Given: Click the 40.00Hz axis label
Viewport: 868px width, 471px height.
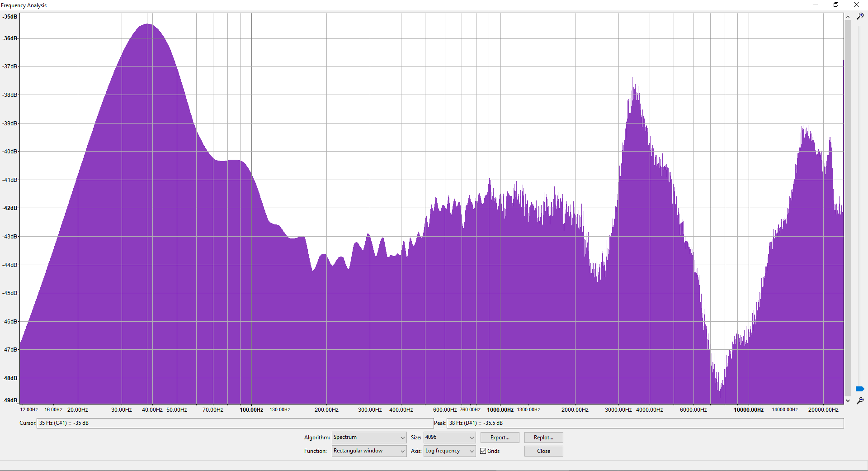Looking at the screenshot, I should pos(152,410).
